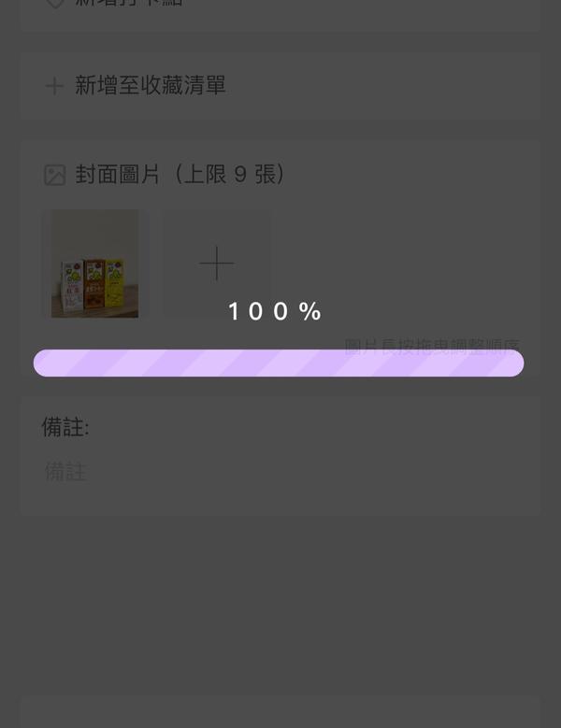Open the 新增至收藏清單 option
The image size is (561, 728).
click(280, 86)
